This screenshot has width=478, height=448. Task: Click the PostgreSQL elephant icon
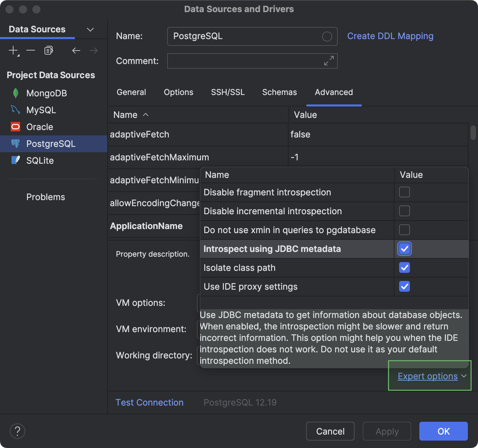click(x=16, y=143)
